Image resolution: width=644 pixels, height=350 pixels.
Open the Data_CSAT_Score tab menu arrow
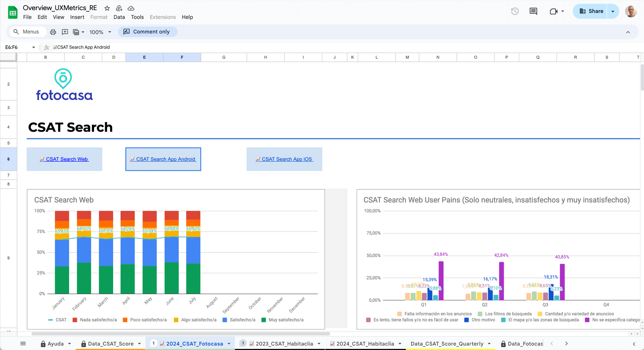click(140, 344)
